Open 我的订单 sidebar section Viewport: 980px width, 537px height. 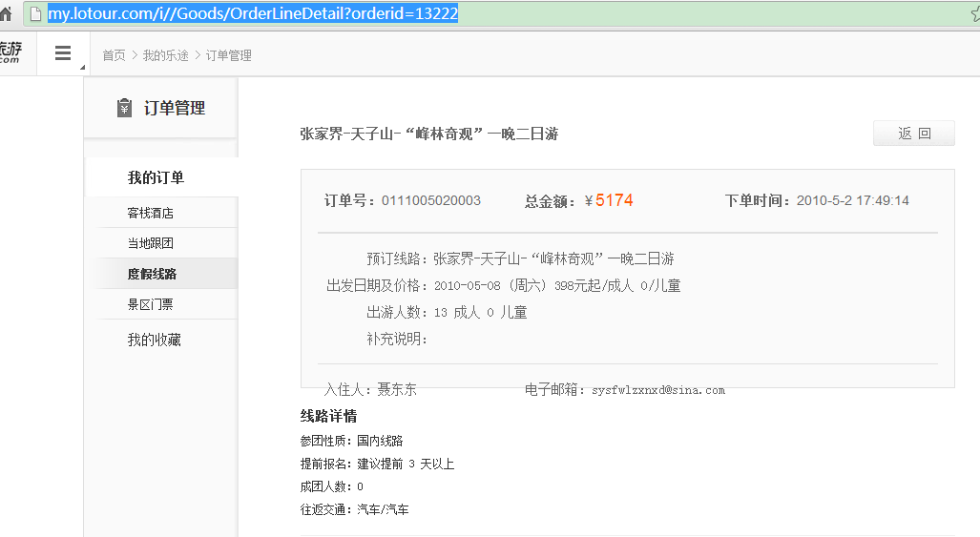click(x=156, y=178)
